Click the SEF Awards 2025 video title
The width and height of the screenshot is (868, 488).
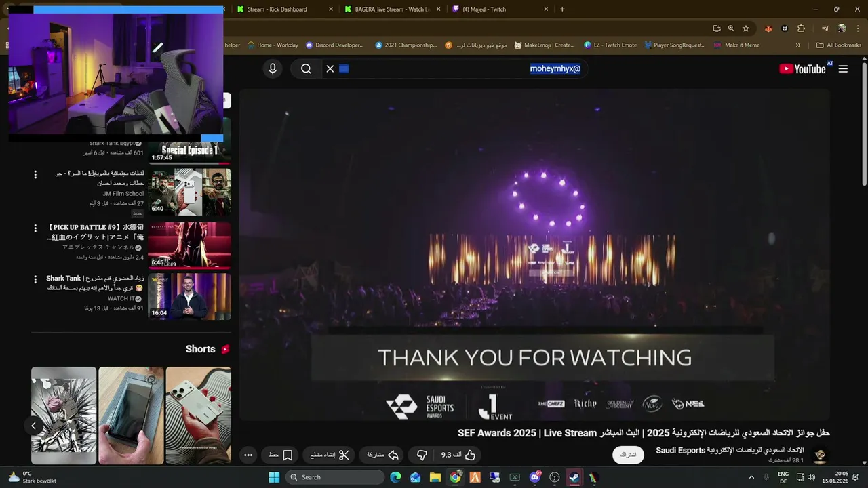[644, 433]
